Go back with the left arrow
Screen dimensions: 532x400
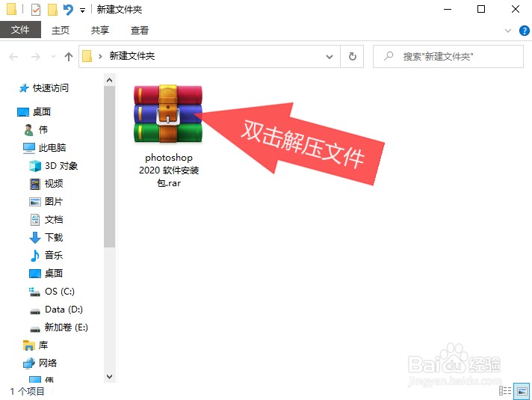click(13, 56)
